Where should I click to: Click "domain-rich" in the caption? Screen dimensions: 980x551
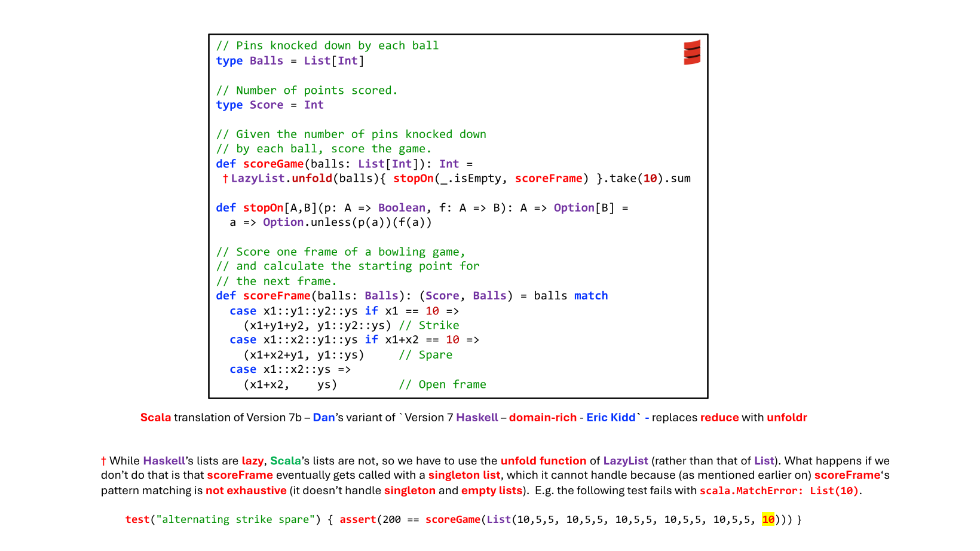click(543, 417)
